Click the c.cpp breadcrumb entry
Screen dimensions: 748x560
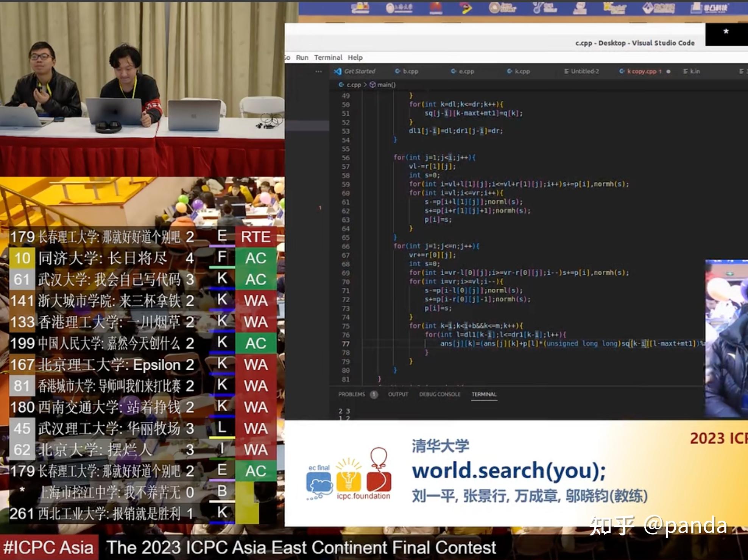(354, 85)
